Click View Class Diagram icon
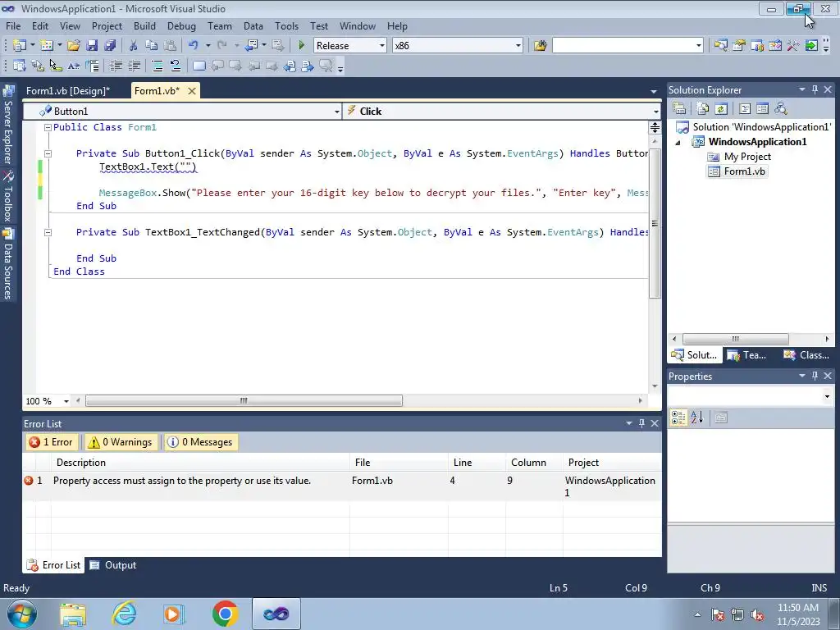The height and width of the screenshot is (630, 840). (x=781, y=109)
